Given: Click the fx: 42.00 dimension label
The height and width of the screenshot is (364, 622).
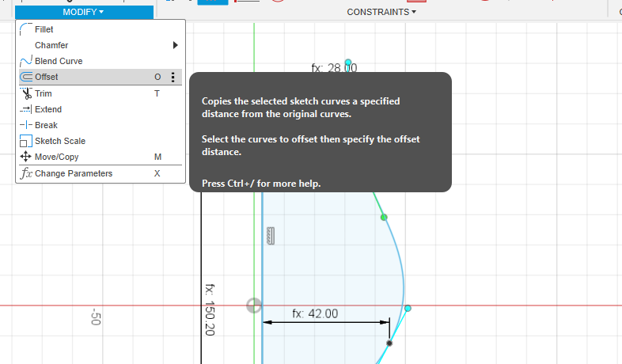Looking at the screenshot, I should pyautogui.click(x=315, y=313).
